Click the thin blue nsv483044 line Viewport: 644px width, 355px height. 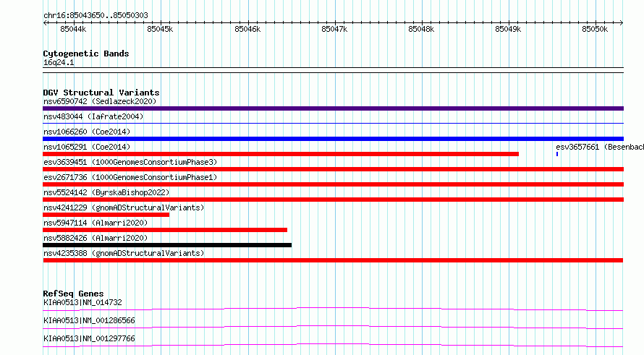point(333,123)
